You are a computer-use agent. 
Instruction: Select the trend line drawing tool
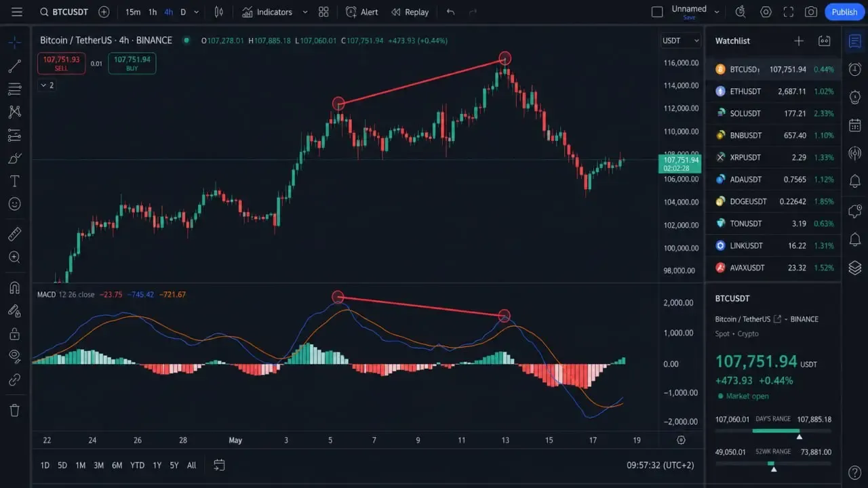pyautogui.click(x=14, y=66)
